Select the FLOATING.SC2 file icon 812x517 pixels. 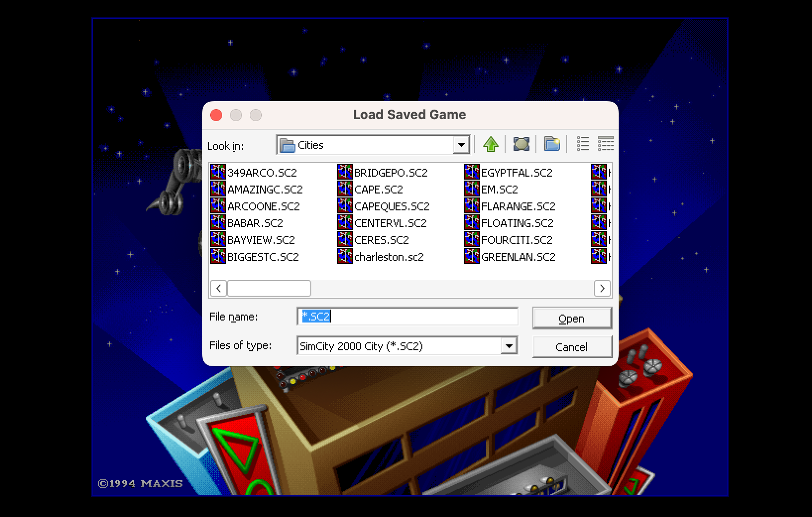[x=472, y=223]
